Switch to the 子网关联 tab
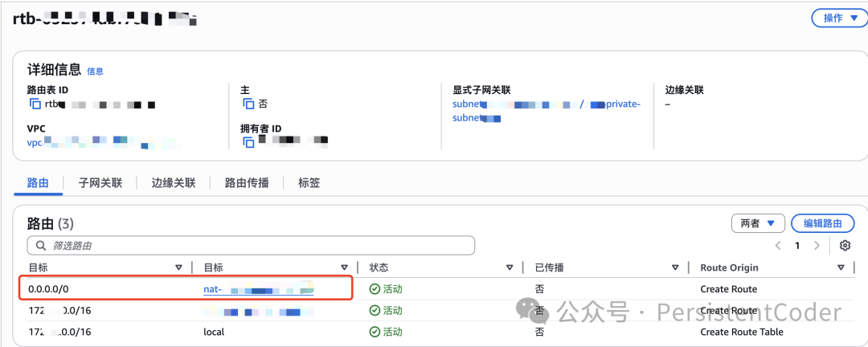 100,183
